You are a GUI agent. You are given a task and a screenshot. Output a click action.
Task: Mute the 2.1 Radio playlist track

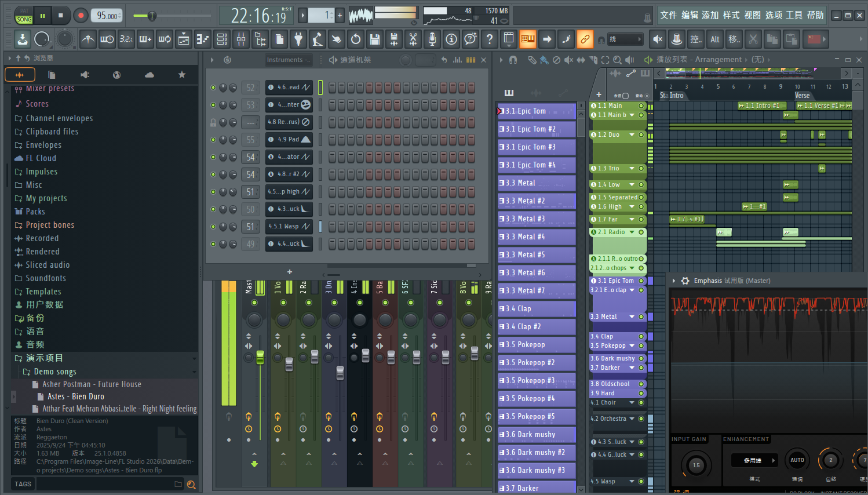coord(641,232)
